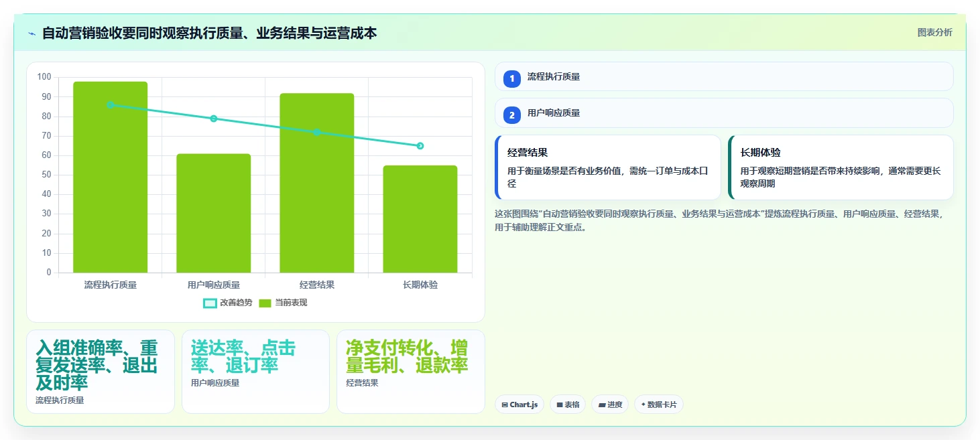Select numbered item 2 用户响应质量
Image resolution: width=980 pixels, height=440 pixels.
(724, 113)
